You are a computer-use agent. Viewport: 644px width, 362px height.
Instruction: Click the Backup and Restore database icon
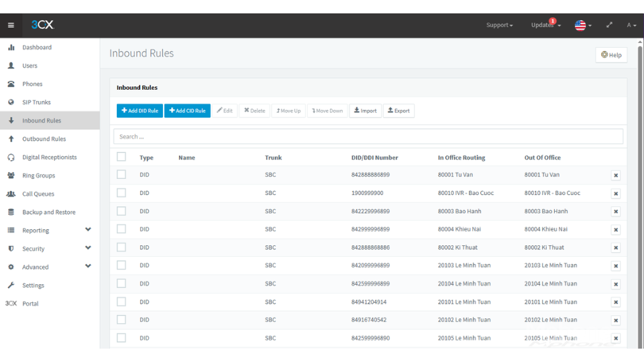(11, 213)
